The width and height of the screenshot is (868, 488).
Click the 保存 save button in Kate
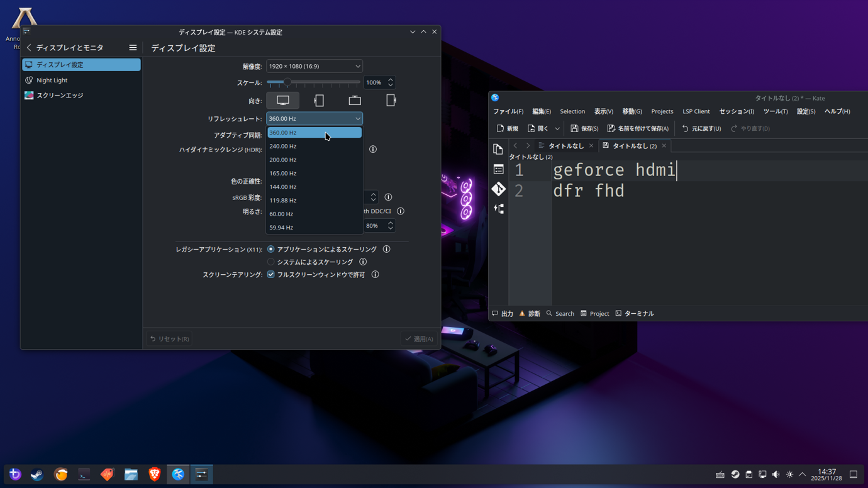click(584, 128)
